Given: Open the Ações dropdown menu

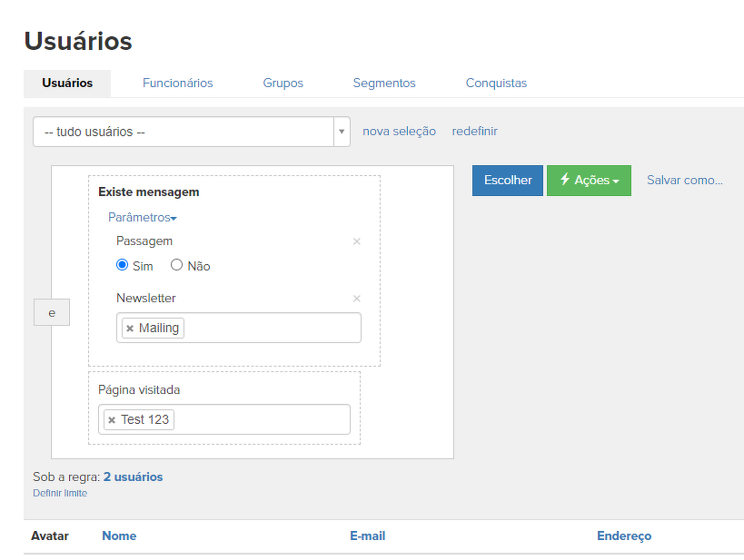Looking at the screenshot, I should [589, 181].
